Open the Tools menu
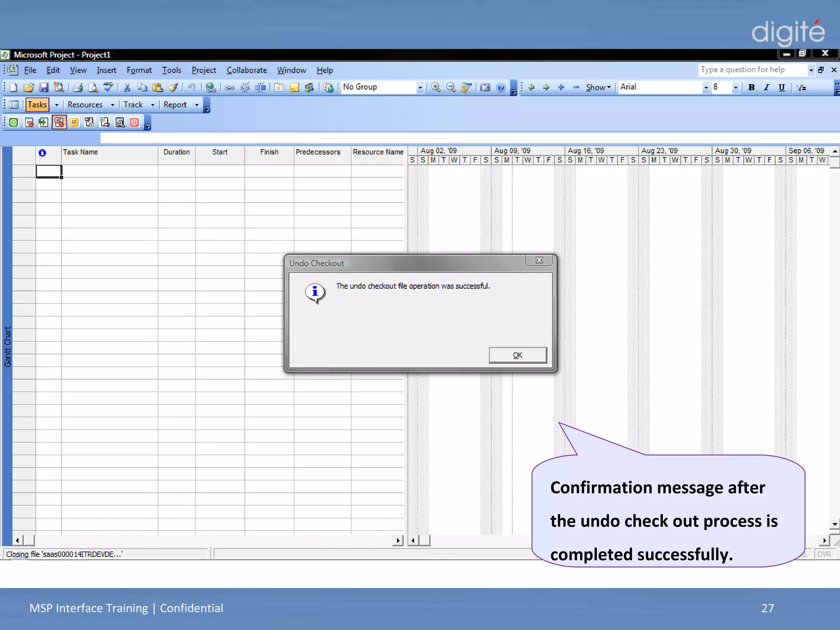The image size is (840, 630). tap(171, 70)
